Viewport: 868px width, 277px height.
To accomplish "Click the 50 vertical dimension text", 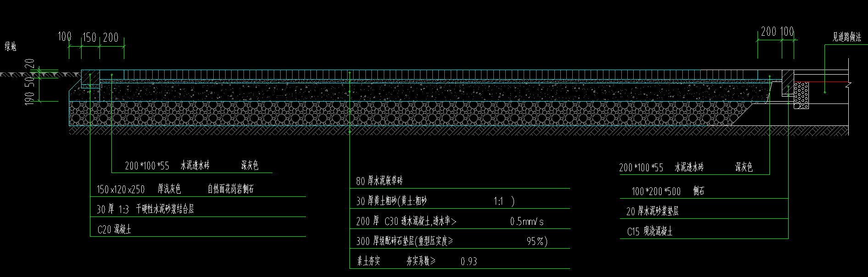I will 30,81.
